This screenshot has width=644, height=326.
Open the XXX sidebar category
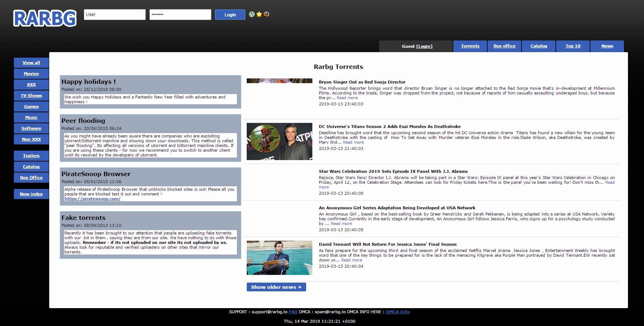pos(31,85)
